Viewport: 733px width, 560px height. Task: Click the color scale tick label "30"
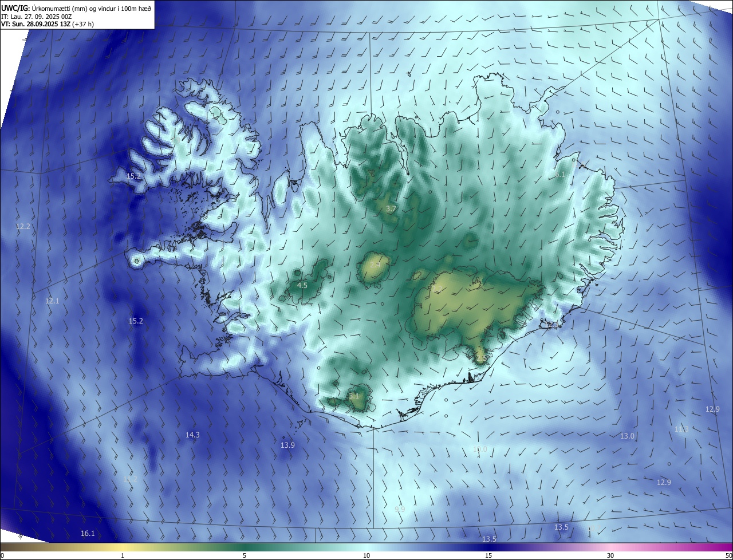610,556
